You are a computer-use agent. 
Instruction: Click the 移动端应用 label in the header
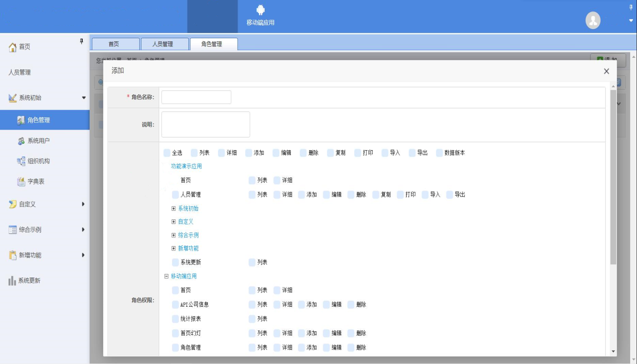pyautogui.click(x=260, y=22)
